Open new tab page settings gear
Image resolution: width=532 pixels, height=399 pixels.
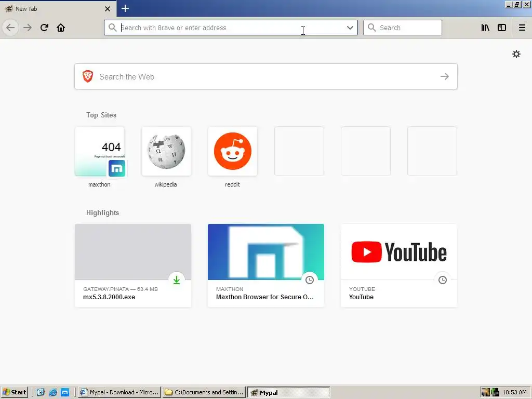516,54
